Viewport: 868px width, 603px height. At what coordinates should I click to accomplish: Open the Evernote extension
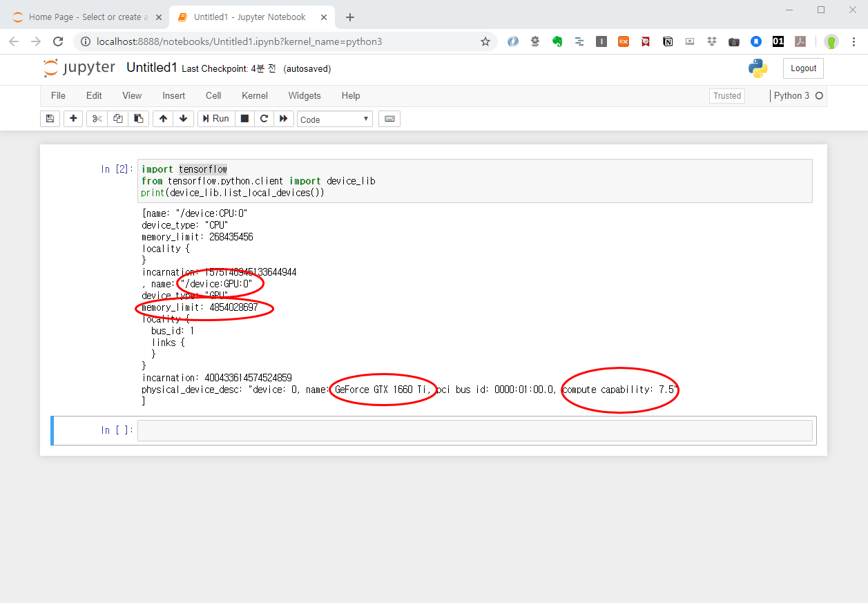[557, 41]
